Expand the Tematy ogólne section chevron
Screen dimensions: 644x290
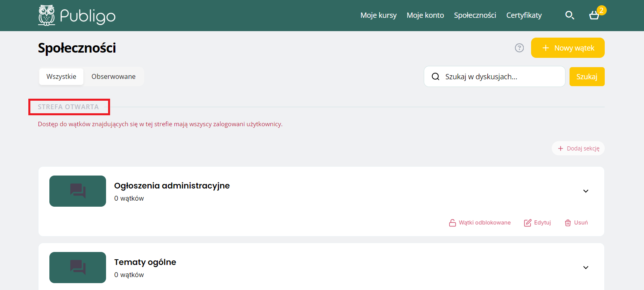tap(585, 267)
